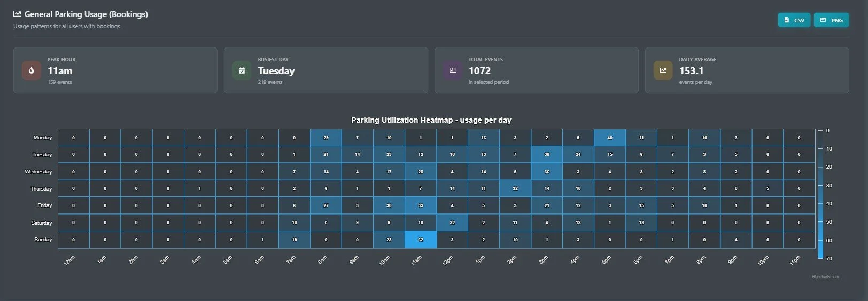Download the heatmap as PNG
This screenshot has width=868, height=301.
(x=831, y=20)
